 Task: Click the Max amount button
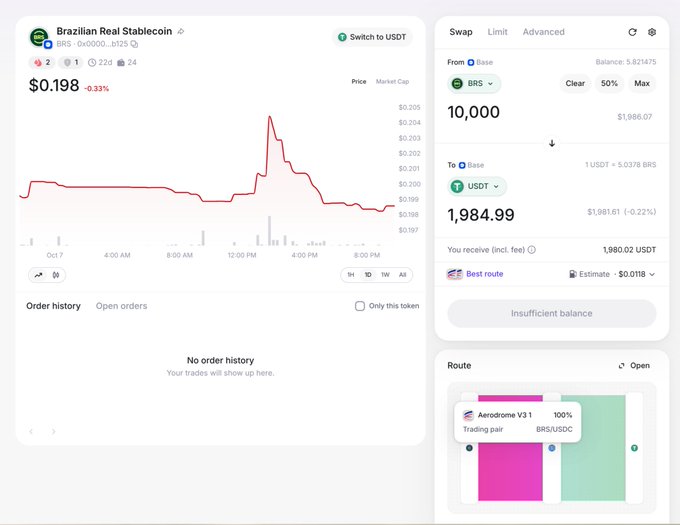click(x=642, y=84)
